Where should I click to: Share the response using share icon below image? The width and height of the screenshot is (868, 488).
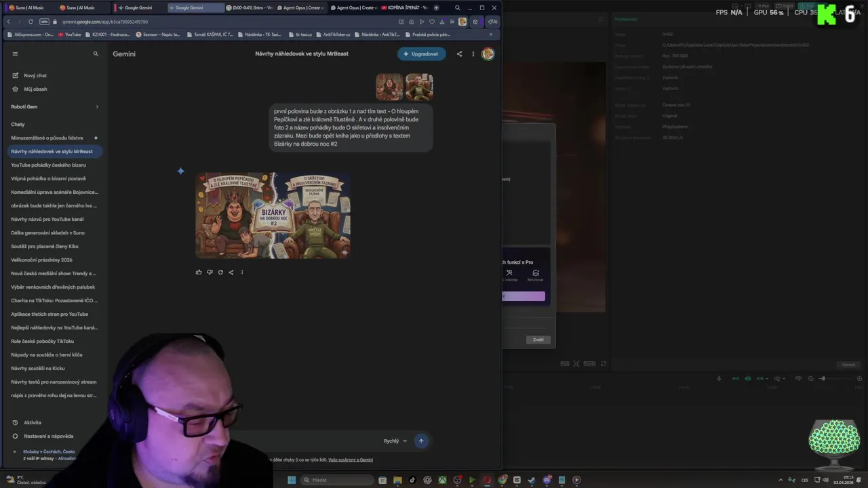click(231, 272)
